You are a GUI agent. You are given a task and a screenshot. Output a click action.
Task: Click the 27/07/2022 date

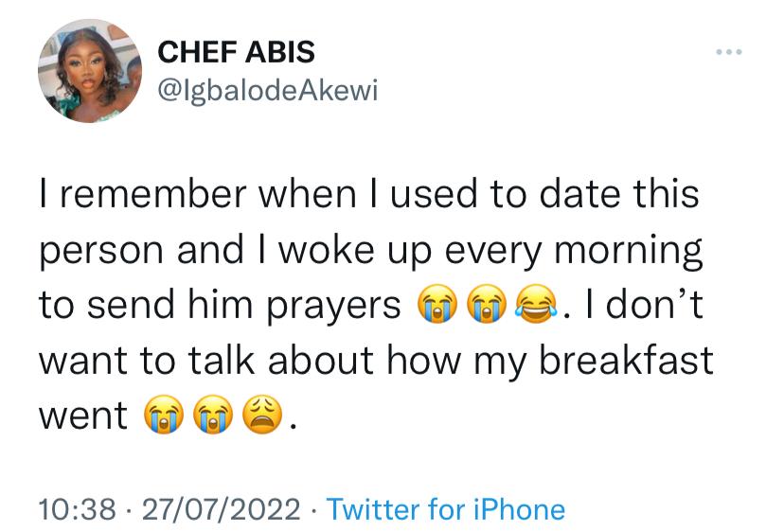222,509
